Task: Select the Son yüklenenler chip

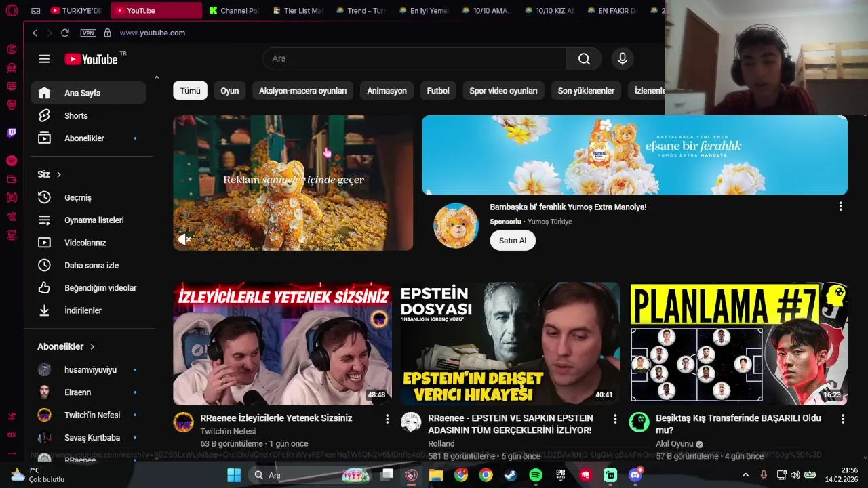Action: click(x=586, y=91)
